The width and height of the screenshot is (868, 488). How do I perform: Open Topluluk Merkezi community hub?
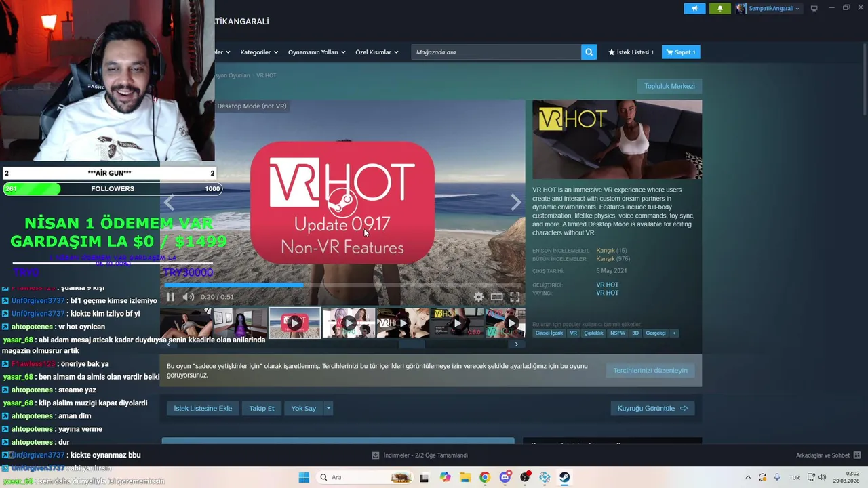point(669,86)
